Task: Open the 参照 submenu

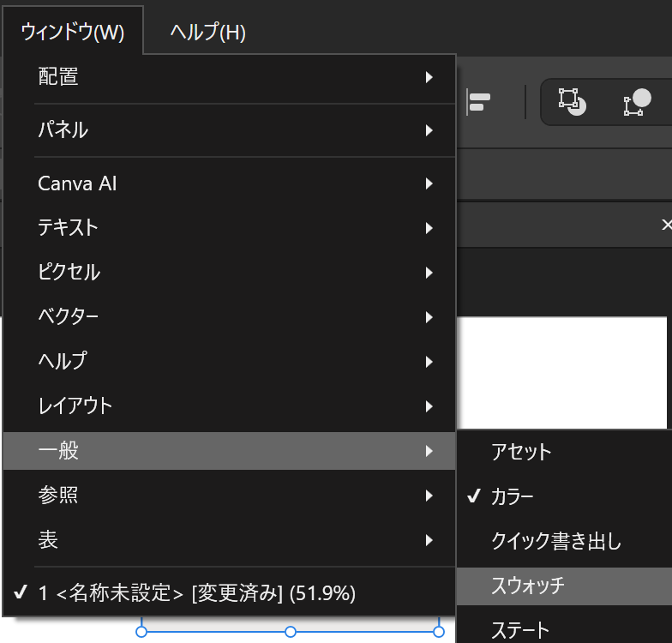Action: coord(230,496)
